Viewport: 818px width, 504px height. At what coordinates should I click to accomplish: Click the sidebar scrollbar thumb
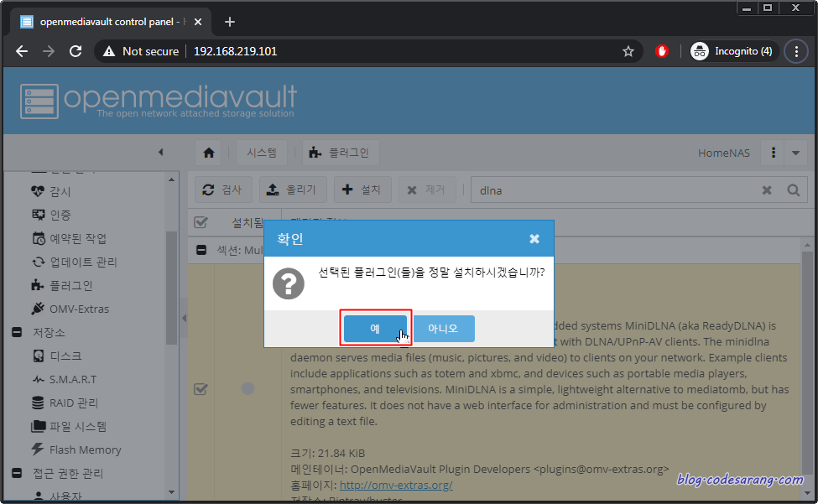171,288
